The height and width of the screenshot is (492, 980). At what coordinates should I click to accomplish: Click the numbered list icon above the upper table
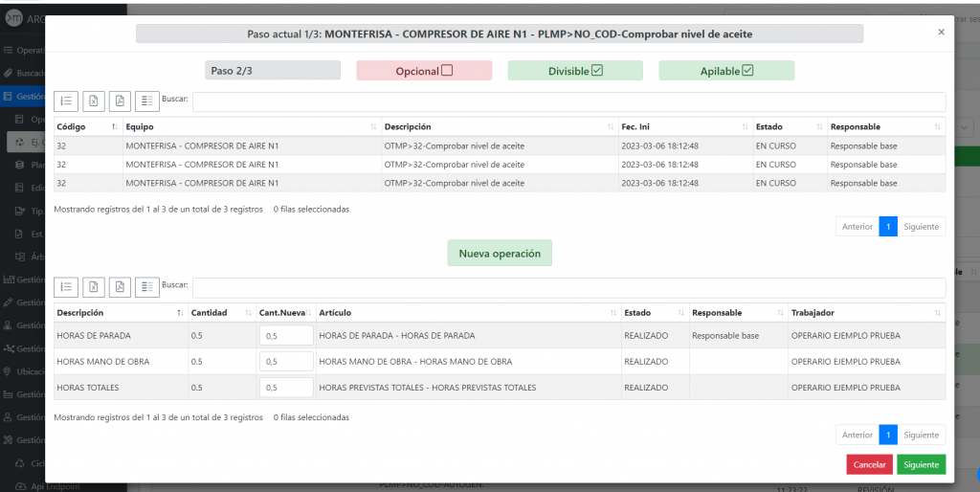tap(67, 101)
